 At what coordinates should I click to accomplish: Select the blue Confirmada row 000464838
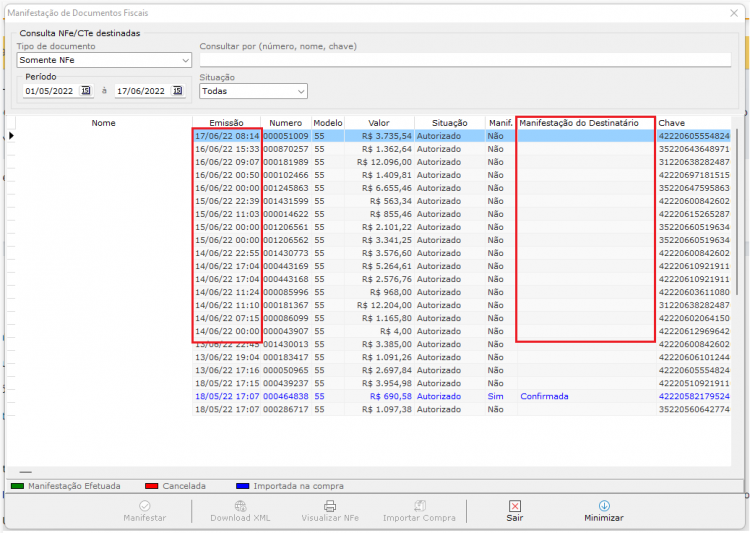click(373, 396)
